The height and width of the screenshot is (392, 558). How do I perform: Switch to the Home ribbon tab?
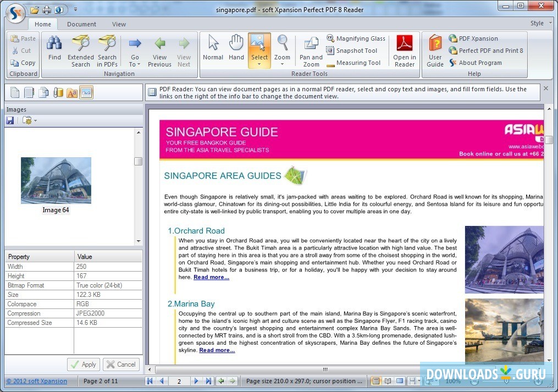point(43,24)
